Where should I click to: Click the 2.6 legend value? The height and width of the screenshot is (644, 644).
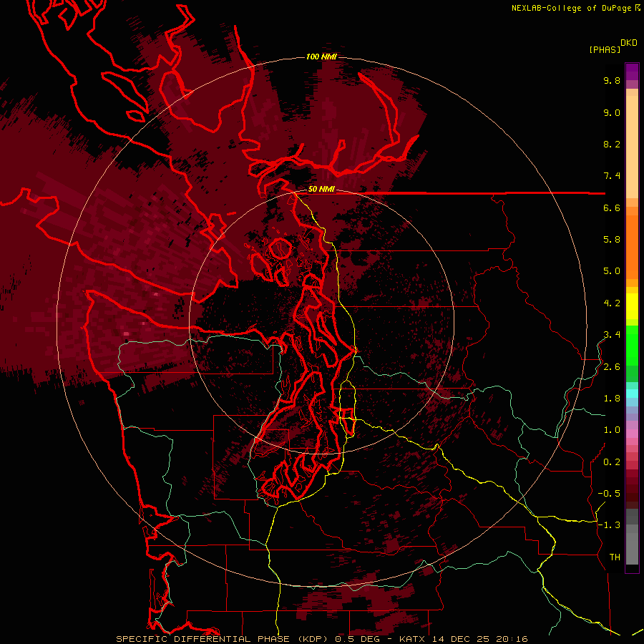tap(612, 367)
